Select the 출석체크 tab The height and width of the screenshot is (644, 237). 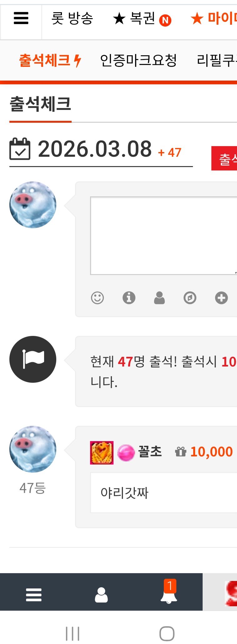point(50,60)
